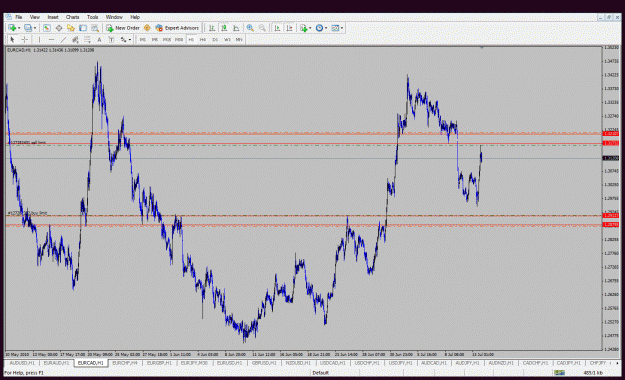Screen dimensions: 625x380
Task: Switch to the M30 timeframe
Action: tap(179, 39)
